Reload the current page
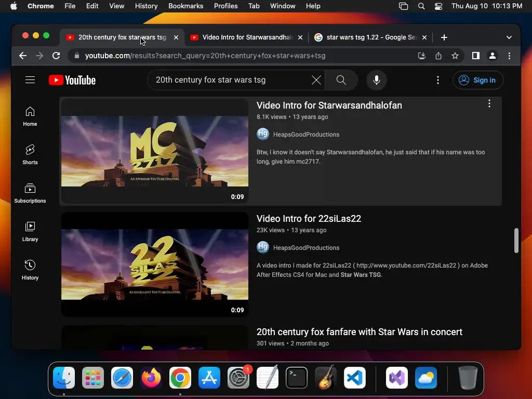The width and height of the screenshot is (532, 399). click(56, 56)
